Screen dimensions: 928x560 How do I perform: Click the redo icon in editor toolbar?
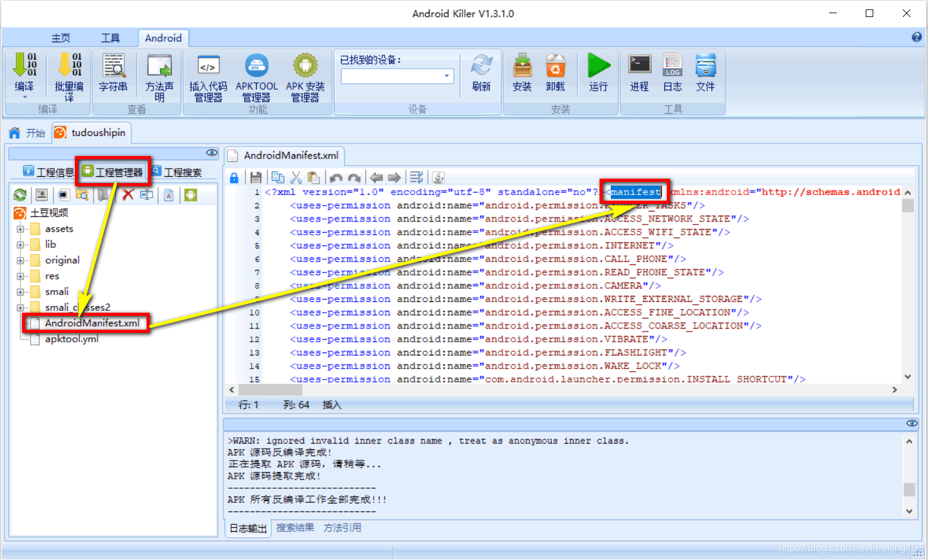pos(355,178)
